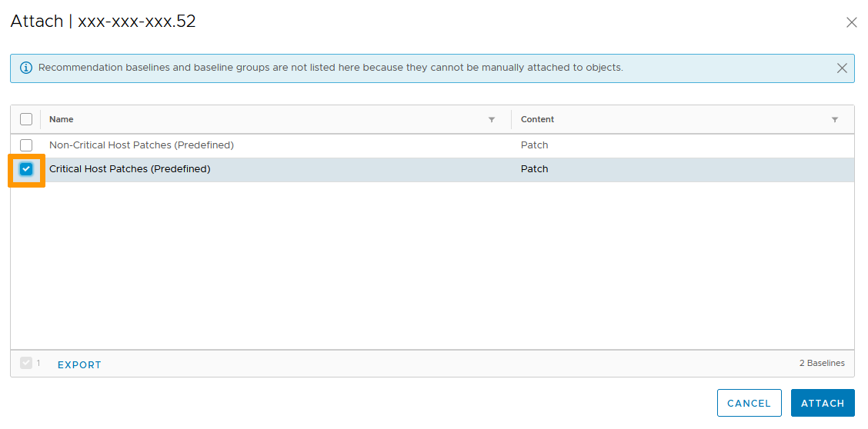The image size is (868, 429).
Task: Select the Non-Critical Host Patches row name
Action: [x=141, y=145]
